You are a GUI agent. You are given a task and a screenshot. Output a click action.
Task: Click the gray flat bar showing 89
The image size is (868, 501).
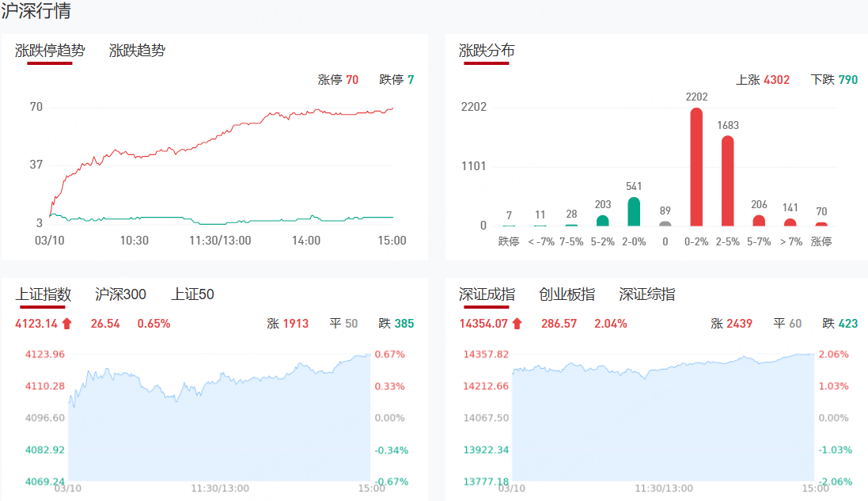point(665,223)
